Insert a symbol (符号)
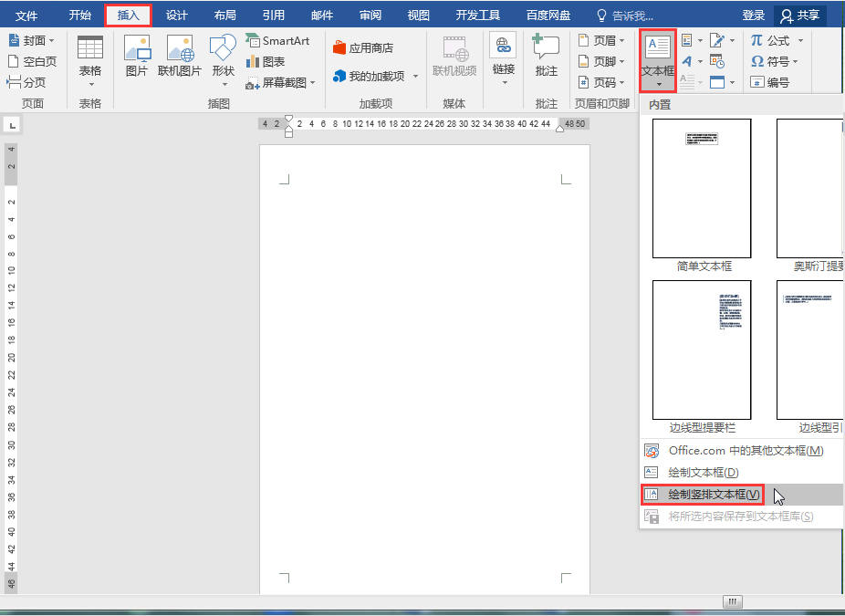This screenshot has height=616, width=845. (x=771, y=61)
